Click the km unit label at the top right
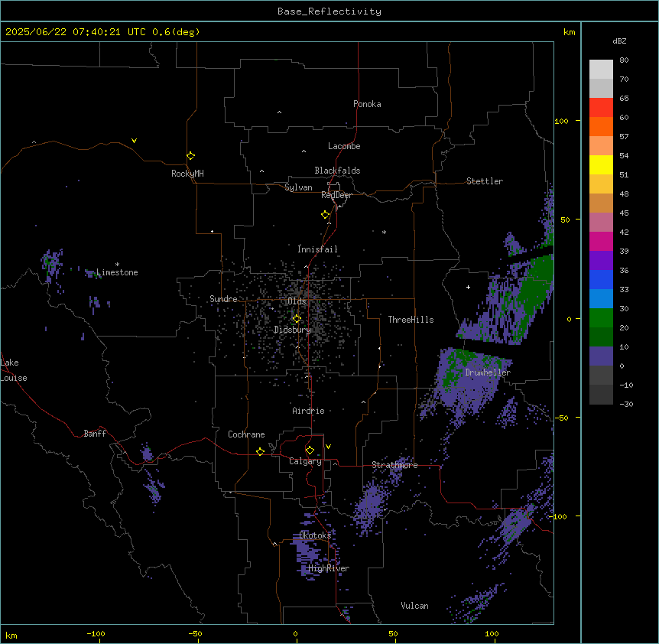Viewport: 659px width, 644px height. [570, 32]
